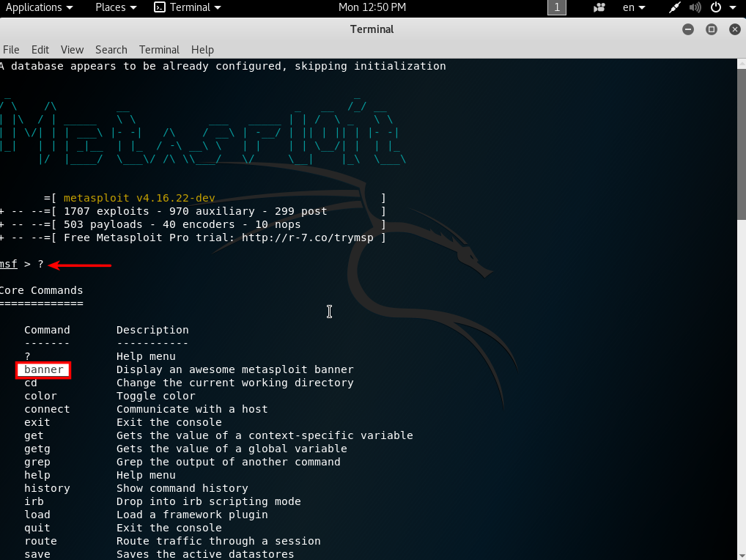Click the Mon 12:50 PM clock
The width and height of the screenshot is (746, 560).
[x=372, y=7]
